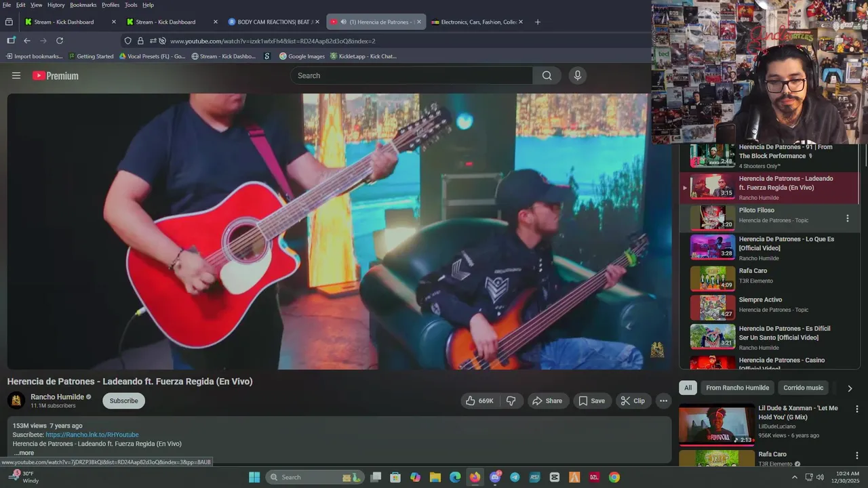
Task: Open new tab with plus button
Action: click(538, 22)
